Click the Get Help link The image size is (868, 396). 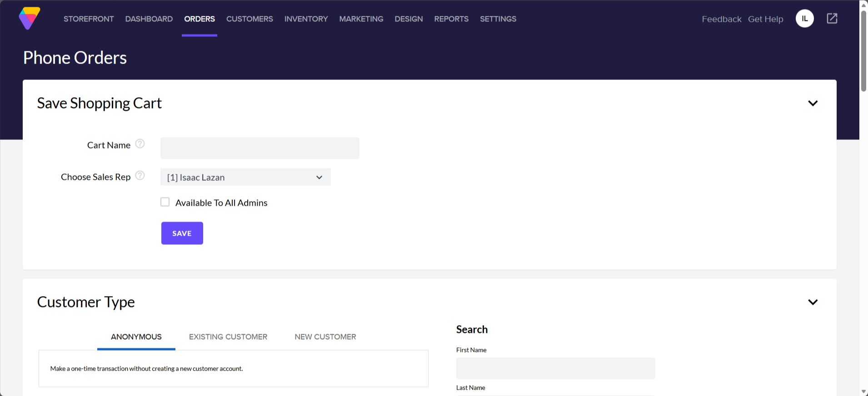(x=766, y=19)
